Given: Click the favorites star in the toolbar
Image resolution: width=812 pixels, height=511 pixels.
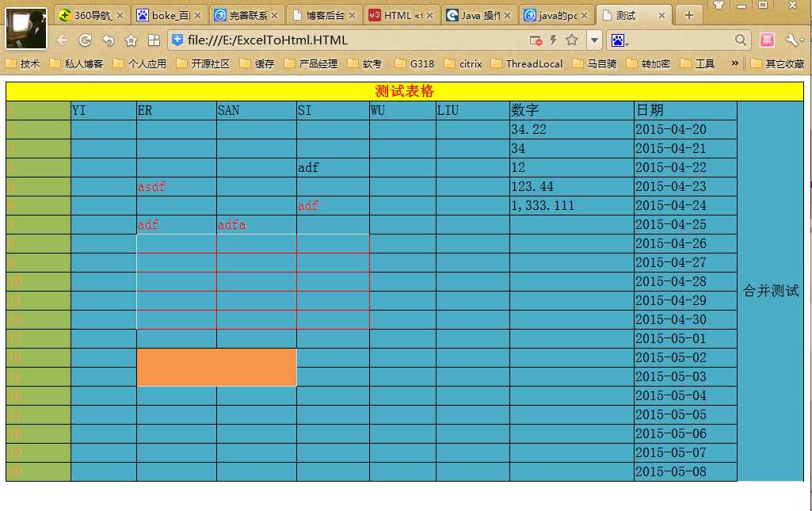Looking at the screenshot, I should point(131,40).
